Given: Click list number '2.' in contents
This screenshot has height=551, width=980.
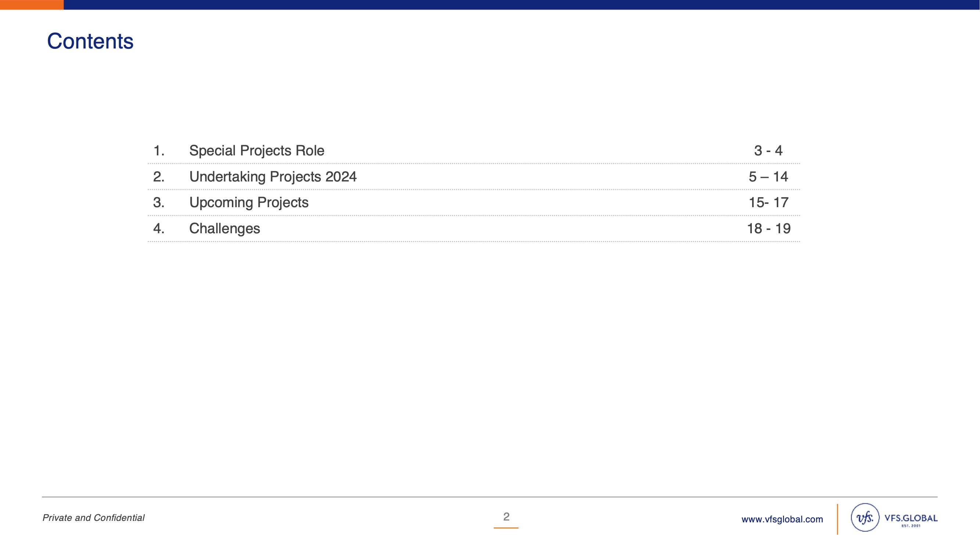Looking at the screenshot, I should coord(159,177).
